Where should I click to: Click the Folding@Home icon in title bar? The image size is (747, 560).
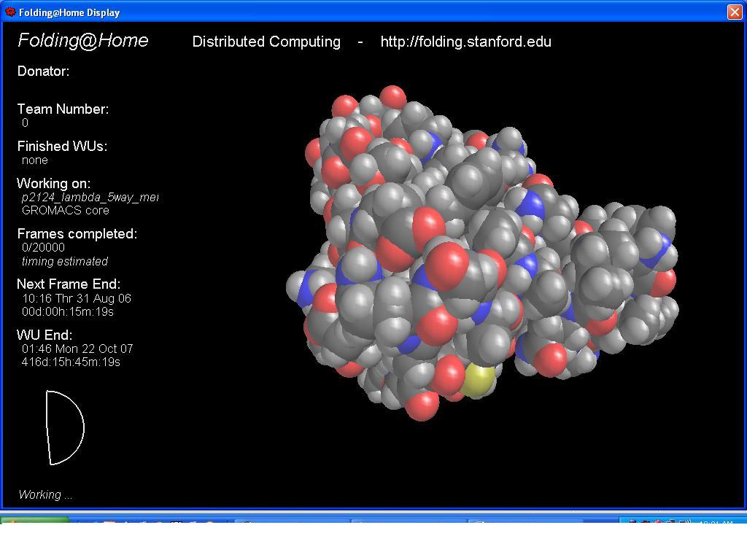10,12
